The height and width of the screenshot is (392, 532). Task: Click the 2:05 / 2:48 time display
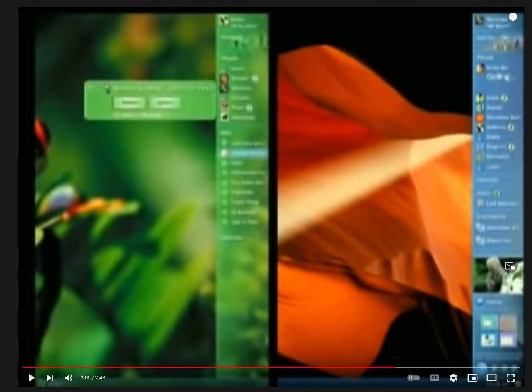point(93,378)
